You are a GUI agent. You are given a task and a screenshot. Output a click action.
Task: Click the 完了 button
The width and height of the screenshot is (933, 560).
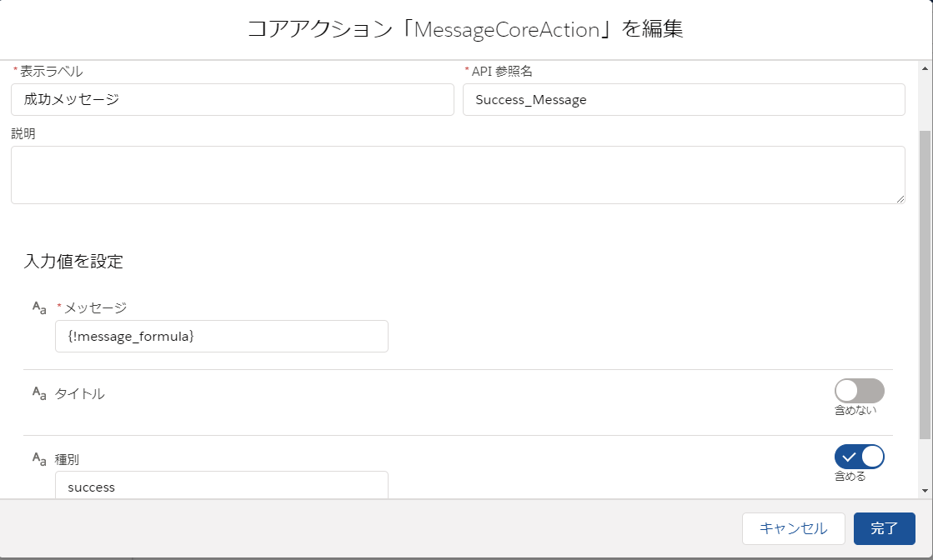click(x=884, y=528)
